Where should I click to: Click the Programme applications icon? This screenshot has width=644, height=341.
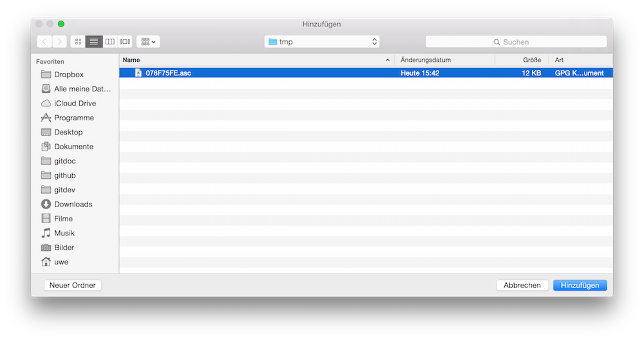[x=46, y=117]
